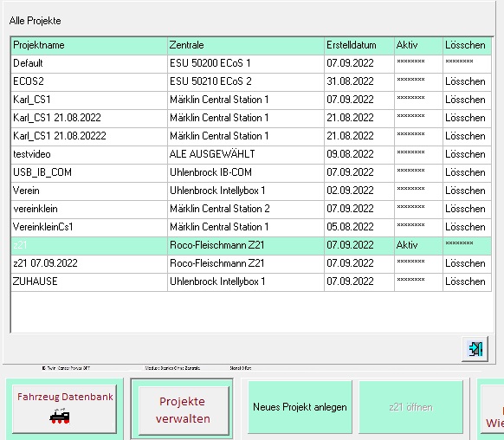Click ESU 50210 ECoS 2 cell
The width and height of the screenshot is (504, 440).
[246, 81]
